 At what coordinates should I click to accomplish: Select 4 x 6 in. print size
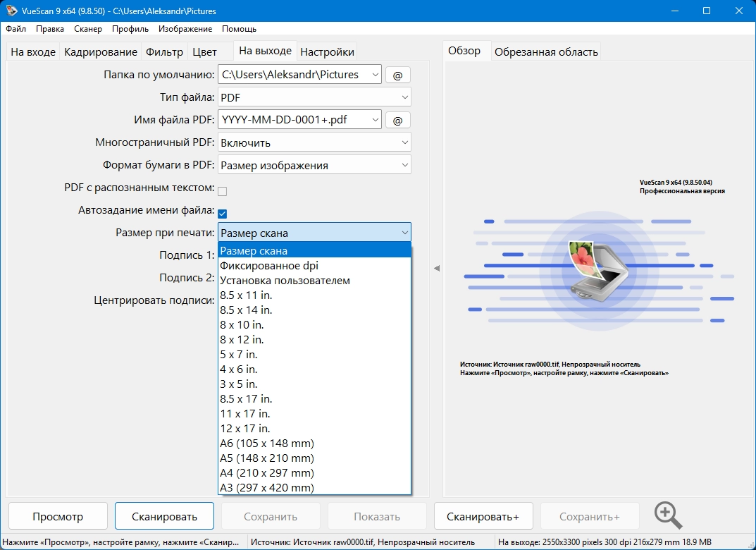[314, 369]
